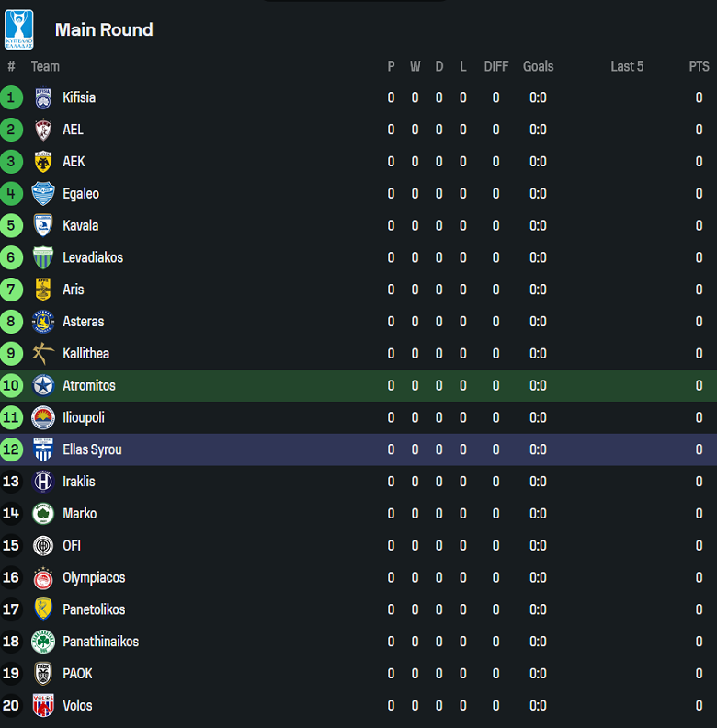This screenshot has height=728, width=717.
Task: Click the Aris team crest
Action: 43,290
